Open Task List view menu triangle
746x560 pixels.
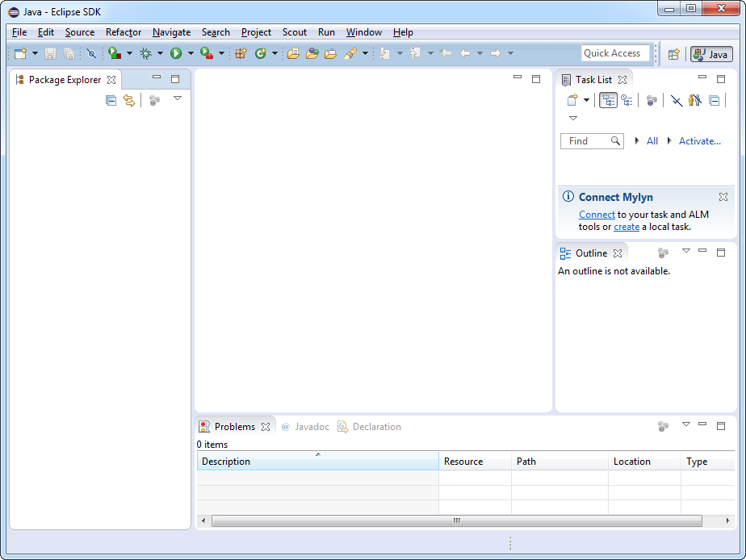click(x=573, y=119)
